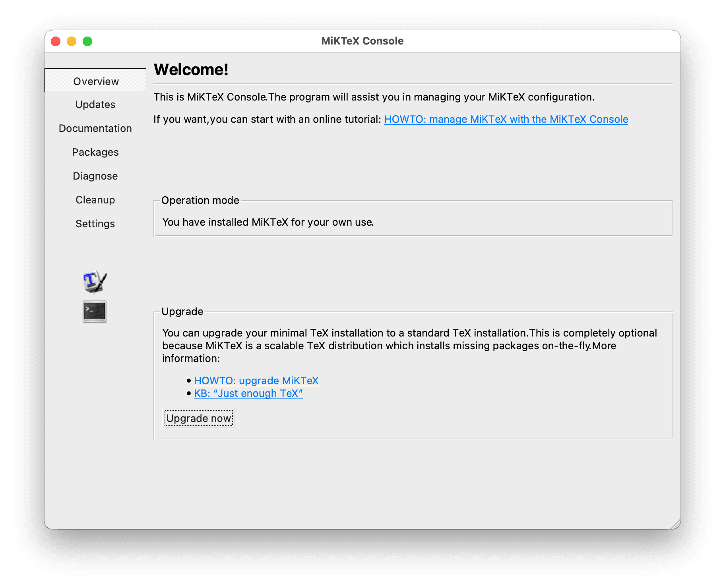Follow the HOWTO: upgrade MiKTeX link
Screen dimensions: 725x588
pyautogui.click(x=256, y=381)
